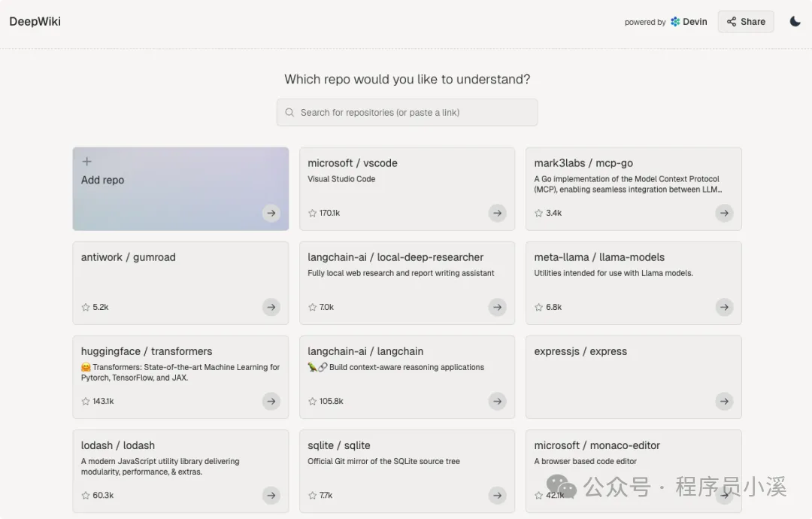Open mark3labs / mcp-go arrow button
812x519 pixels.
tap(724, 213)
